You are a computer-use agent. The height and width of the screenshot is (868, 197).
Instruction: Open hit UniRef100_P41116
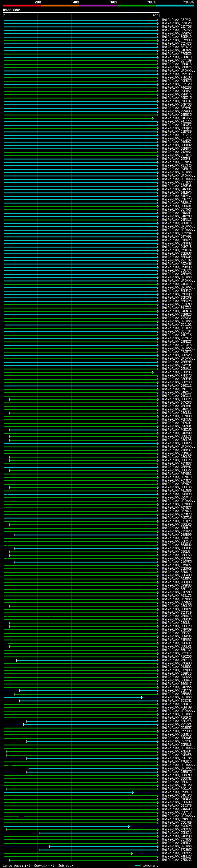[176, 122]
